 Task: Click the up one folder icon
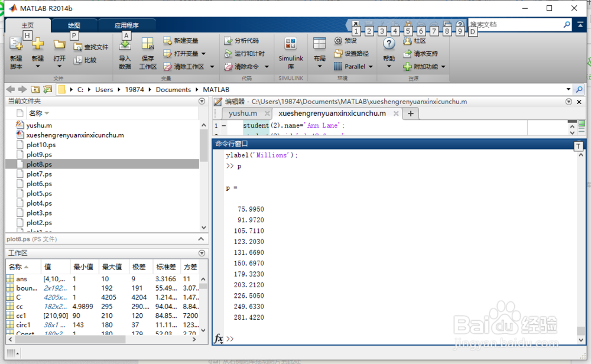click(x=35, y=89)
